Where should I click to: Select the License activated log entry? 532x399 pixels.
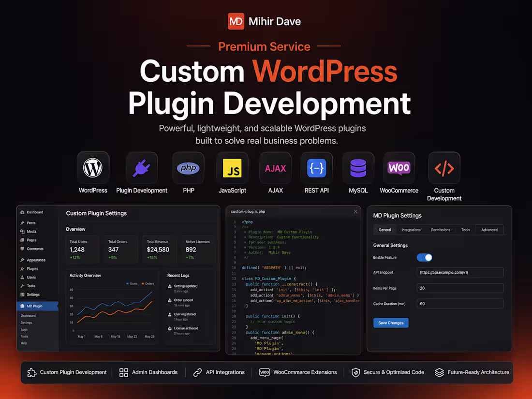point(184,331)
